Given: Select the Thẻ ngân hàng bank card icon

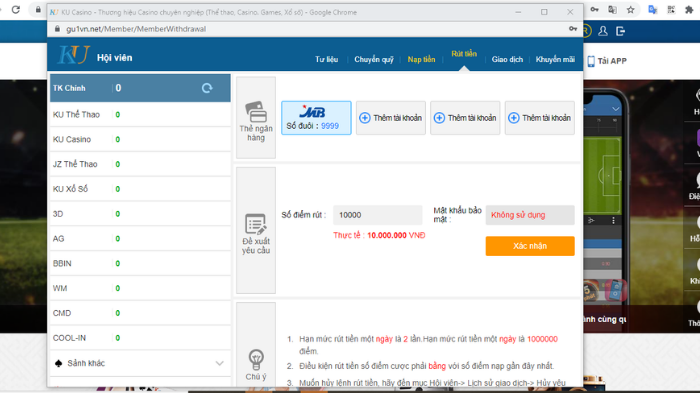Looking at the screenshot, I should click(256, 111).
